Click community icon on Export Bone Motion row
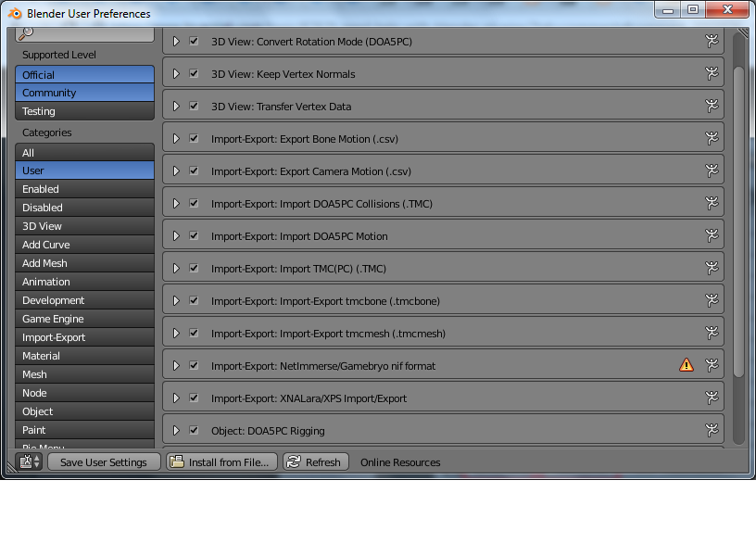Image resolution: width=756 pixels, height=556 pixels. coord(712,138)
